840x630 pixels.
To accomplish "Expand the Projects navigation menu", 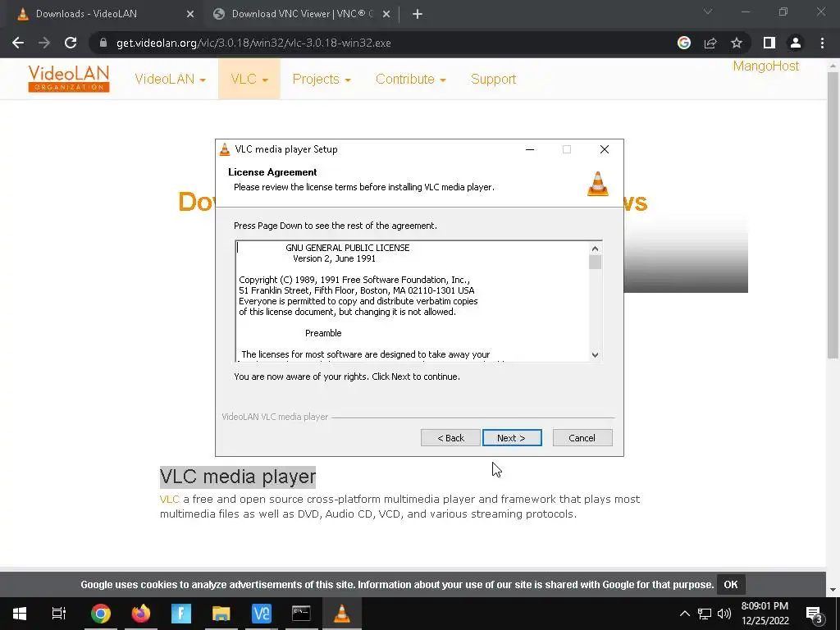I will click(322, 80).
